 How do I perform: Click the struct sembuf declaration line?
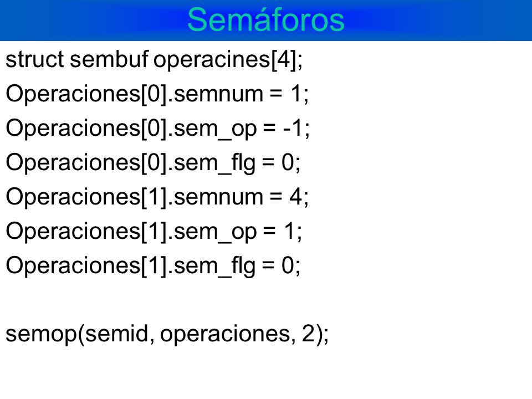154,60
